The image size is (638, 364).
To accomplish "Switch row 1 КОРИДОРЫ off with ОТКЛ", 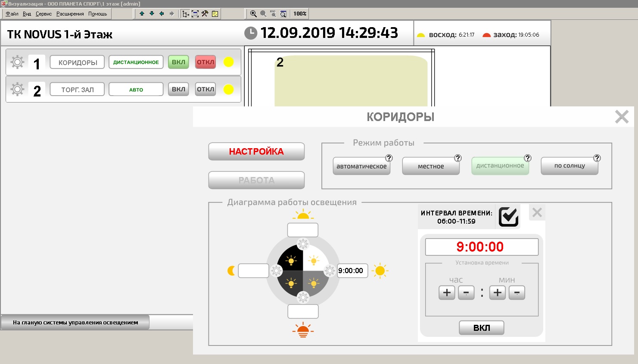I will click(x=205, y=62).
